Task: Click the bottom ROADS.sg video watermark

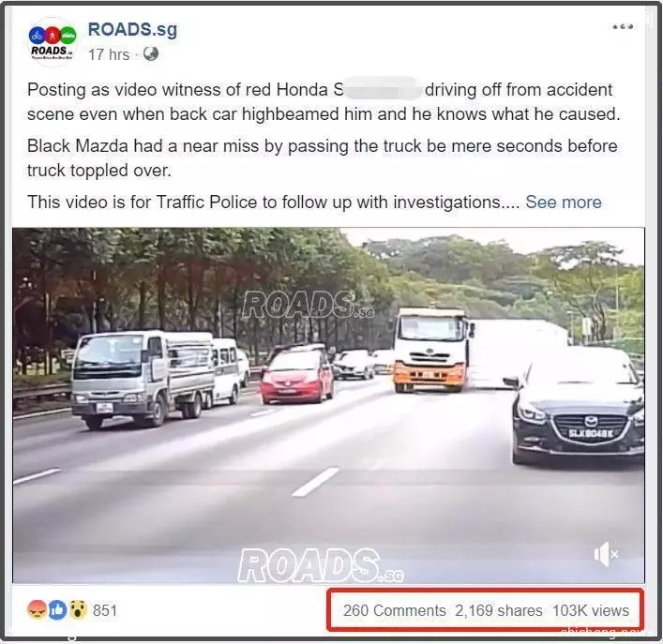Action: [x=321, y=565]
